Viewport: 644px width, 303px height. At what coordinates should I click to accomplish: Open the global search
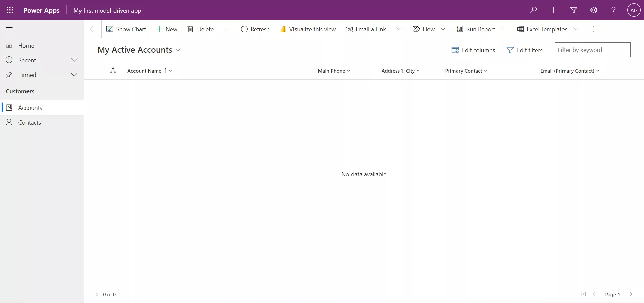[534, 10]
